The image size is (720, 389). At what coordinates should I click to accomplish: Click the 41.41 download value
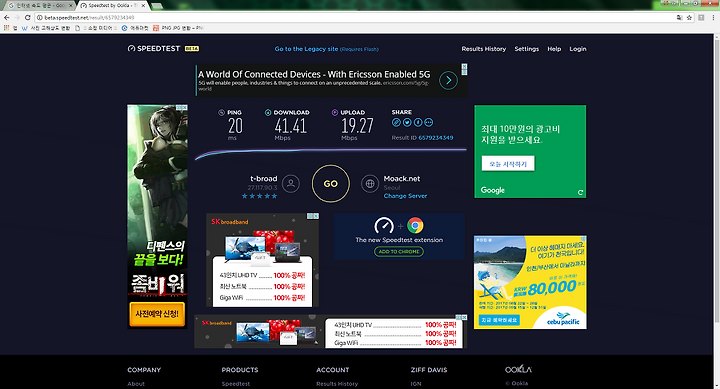[290, 126]
